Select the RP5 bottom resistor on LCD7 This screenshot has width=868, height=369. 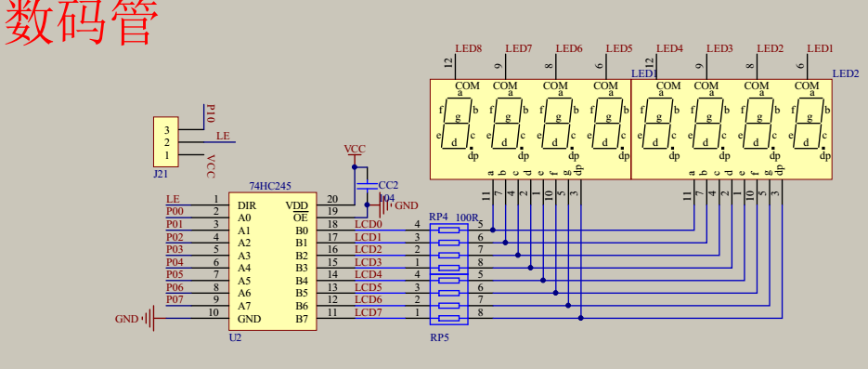449,318
